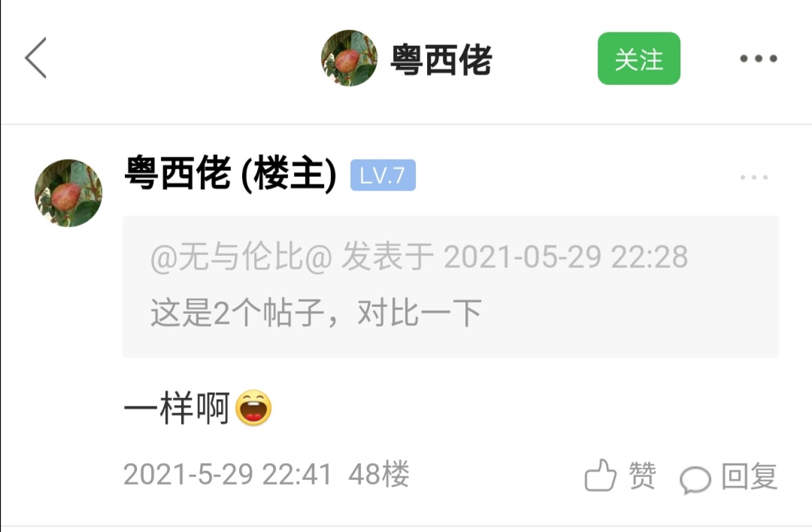Open the quoted post by @无与伦比@
This screenshot has height=532, width=812.
pos(450,286)
